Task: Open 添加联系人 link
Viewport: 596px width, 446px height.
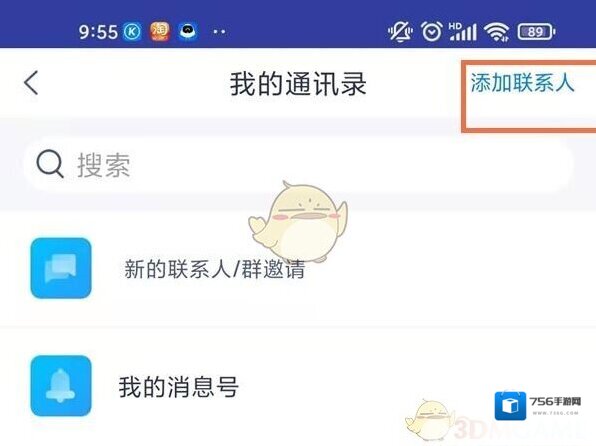Action: click(522, 83)
